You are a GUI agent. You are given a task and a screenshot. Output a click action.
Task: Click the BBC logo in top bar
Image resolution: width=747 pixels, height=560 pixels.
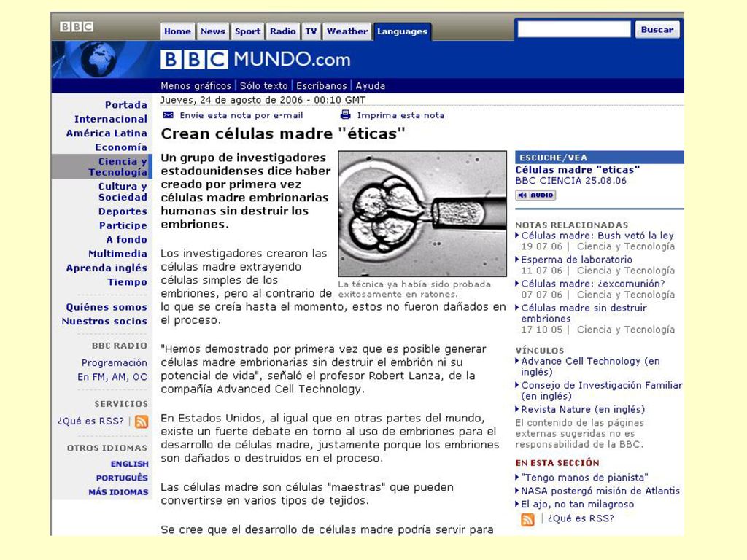(x=76, y=26)
